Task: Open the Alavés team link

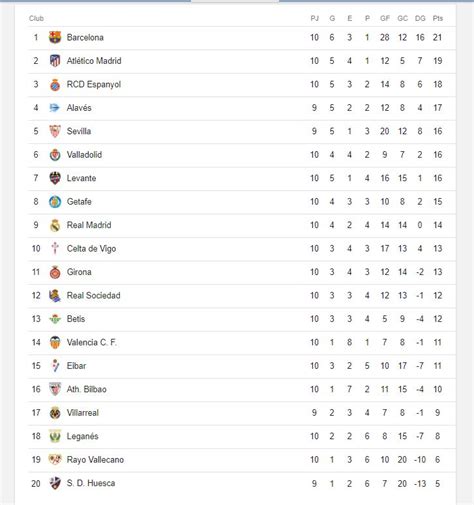Action: tap(79, 108)
